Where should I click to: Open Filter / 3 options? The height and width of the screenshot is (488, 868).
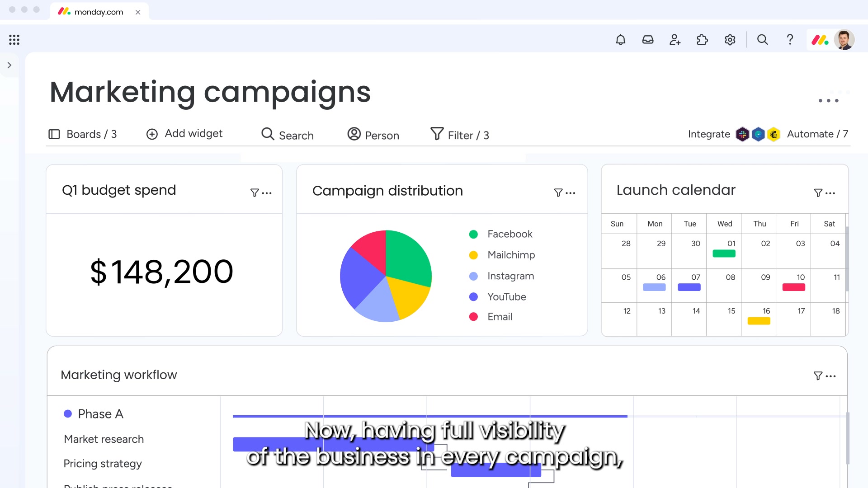460,135
